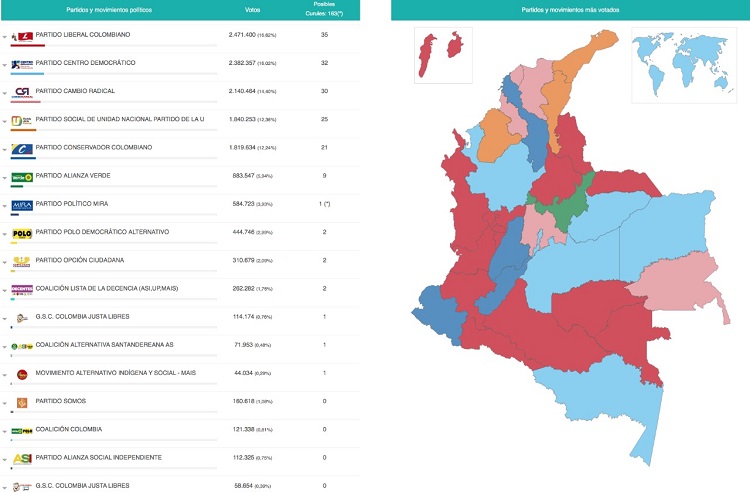Image resolution: width=750 pixels, height=492 pixels.
Task: Click the Partidos y movimientos políticos header
Action: (109, 10)
